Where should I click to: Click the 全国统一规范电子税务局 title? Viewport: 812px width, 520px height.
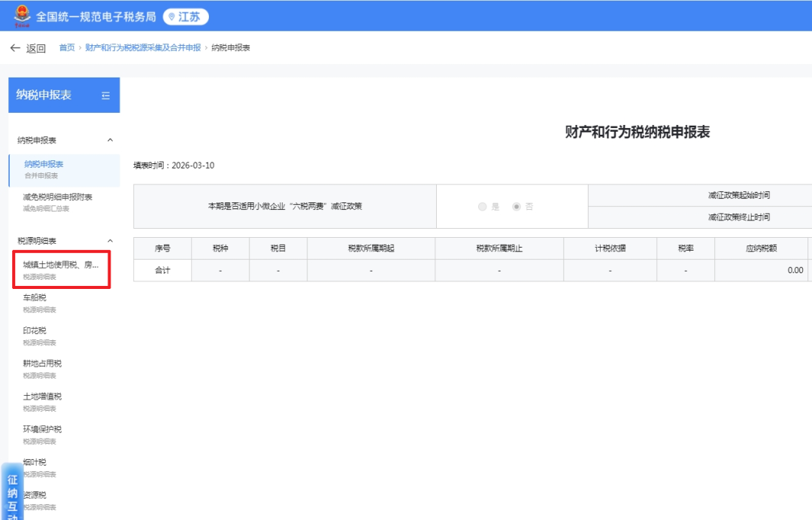pos(95,17)
